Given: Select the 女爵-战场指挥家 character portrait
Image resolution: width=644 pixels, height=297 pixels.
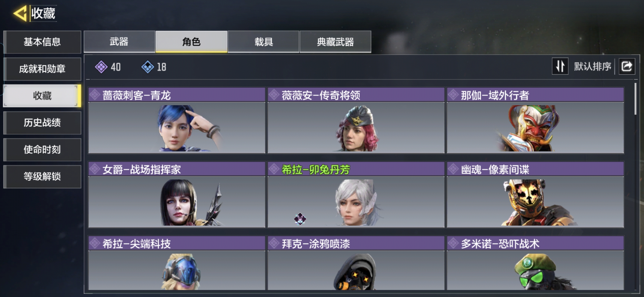Looking at the screenshot, I should click(177, 202).
